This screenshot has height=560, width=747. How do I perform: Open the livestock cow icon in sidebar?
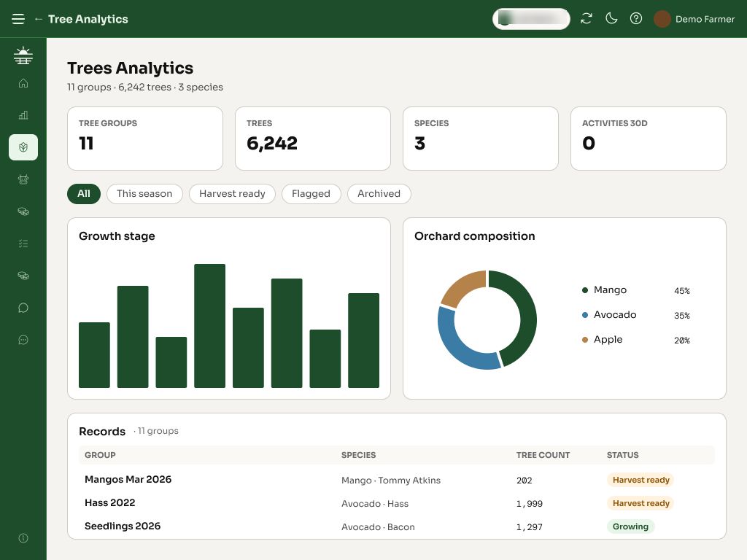pyautogui.click(x=23, y=179)
